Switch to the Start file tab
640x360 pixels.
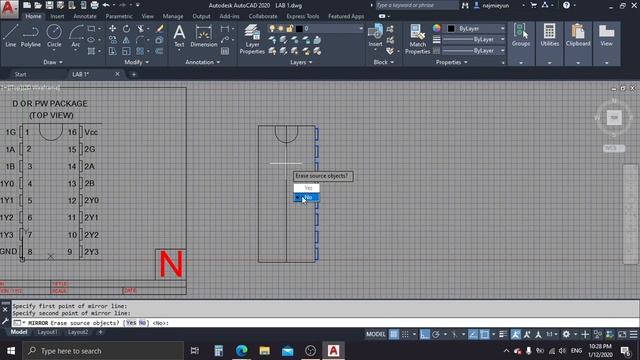pos(20,74)
